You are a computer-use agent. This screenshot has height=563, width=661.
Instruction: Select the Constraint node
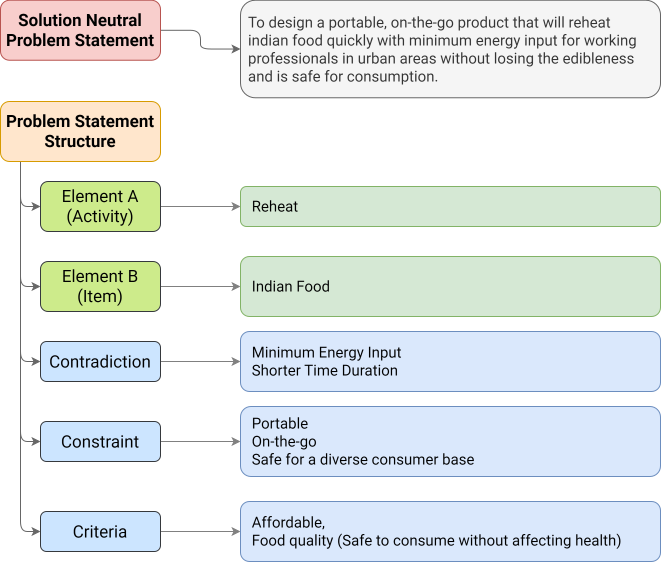[x=100, y=442]
